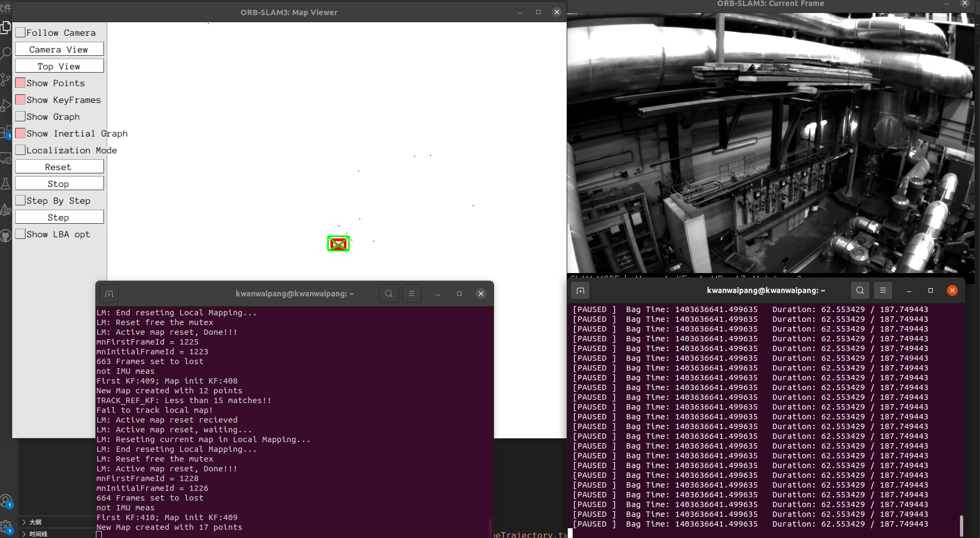Open VS Code Manage gear icon
The height and width of the screenshot is (538, 980).
pyautogui.click(x=5, y=527)
